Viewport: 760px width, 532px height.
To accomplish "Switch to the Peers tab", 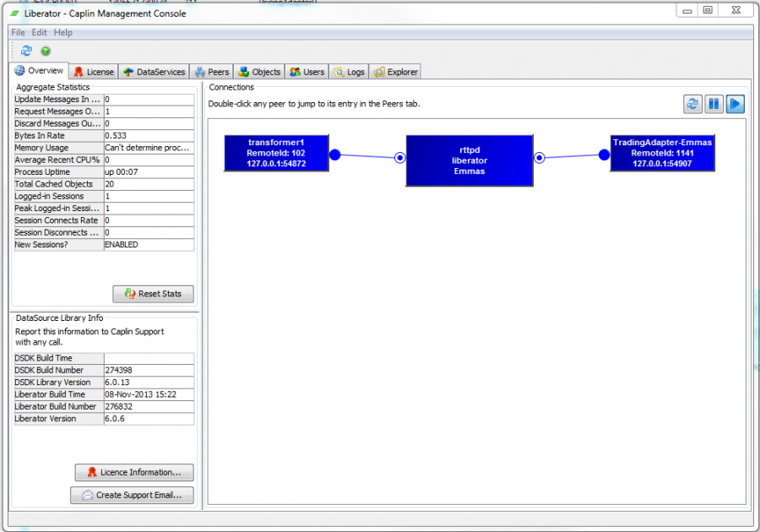I will [212, 72].
